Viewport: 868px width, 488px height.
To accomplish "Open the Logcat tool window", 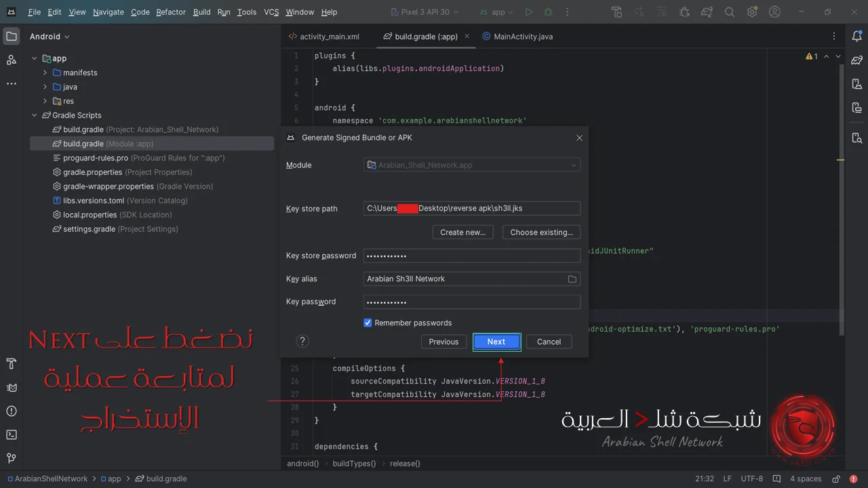I will [x=12, y=388].
